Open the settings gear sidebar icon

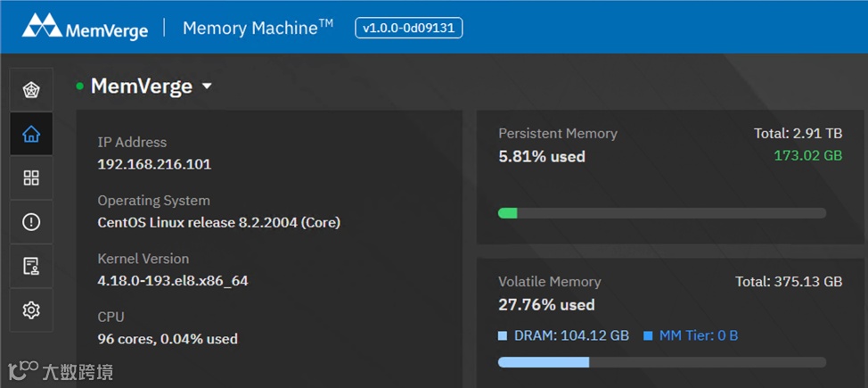click(31, 310)
